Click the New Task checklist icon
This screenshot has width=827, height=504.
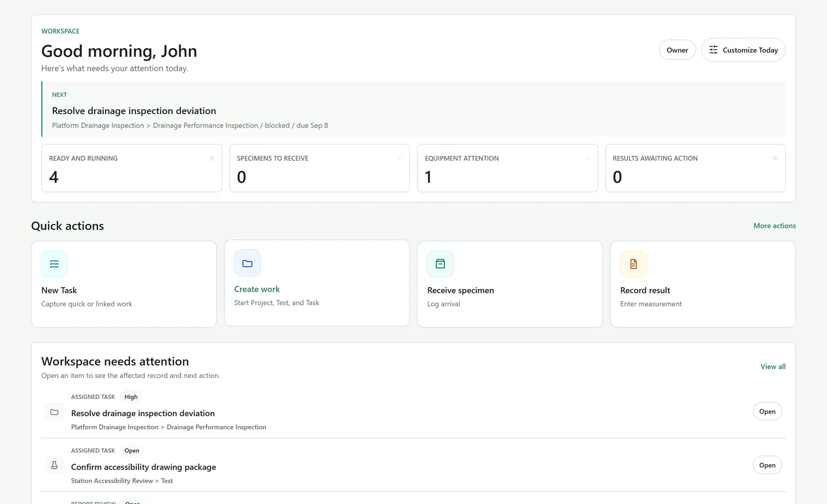tap(54, 264)
